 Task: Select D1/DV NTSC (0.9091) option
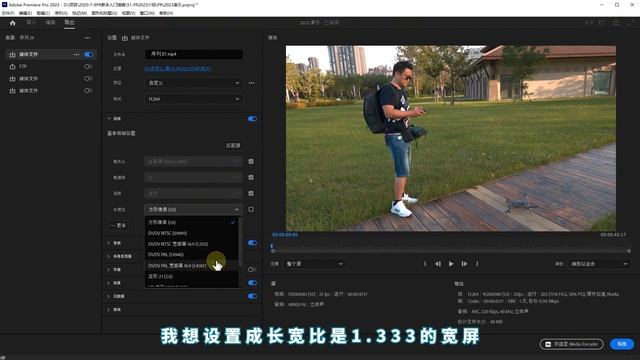tap(192, 233)
